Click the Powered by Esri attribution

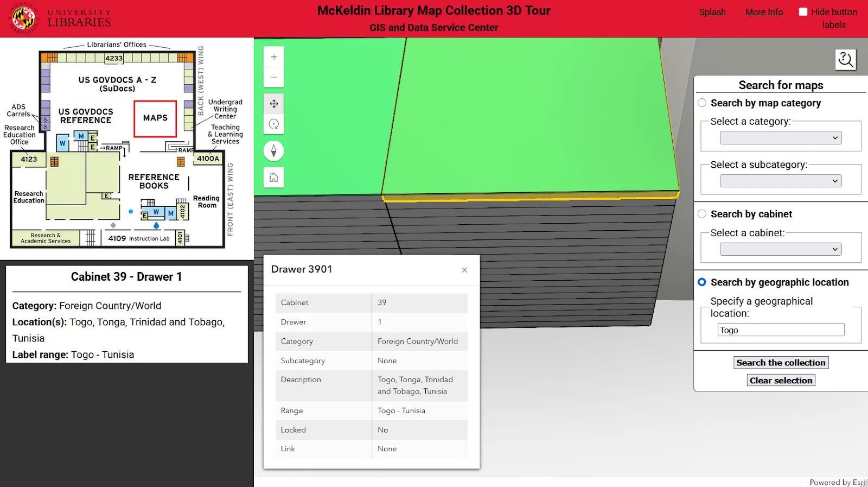[x=837, y=482]
